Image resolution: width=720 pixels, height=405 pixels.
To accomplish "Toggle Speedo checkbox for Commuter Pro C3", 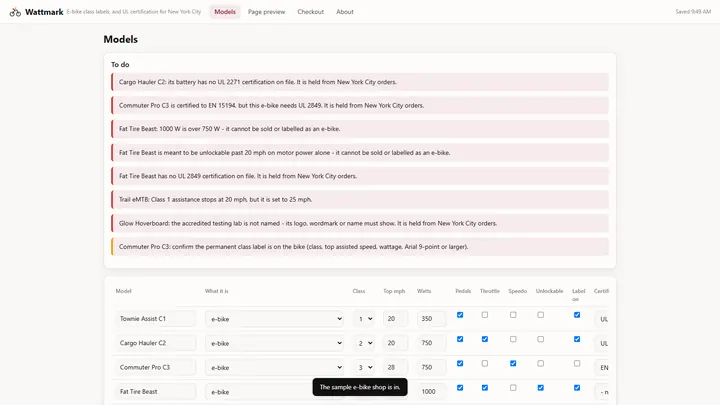I will (x=513, y=364).
